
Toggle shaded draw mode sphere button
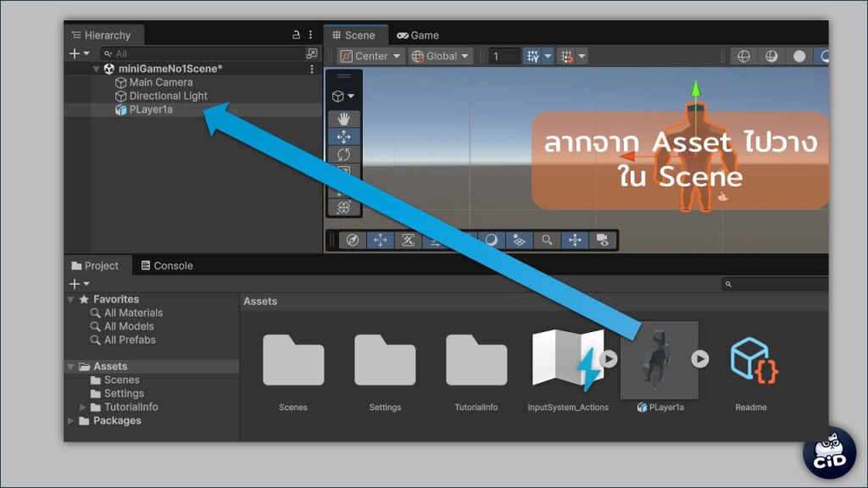point(799,57)
